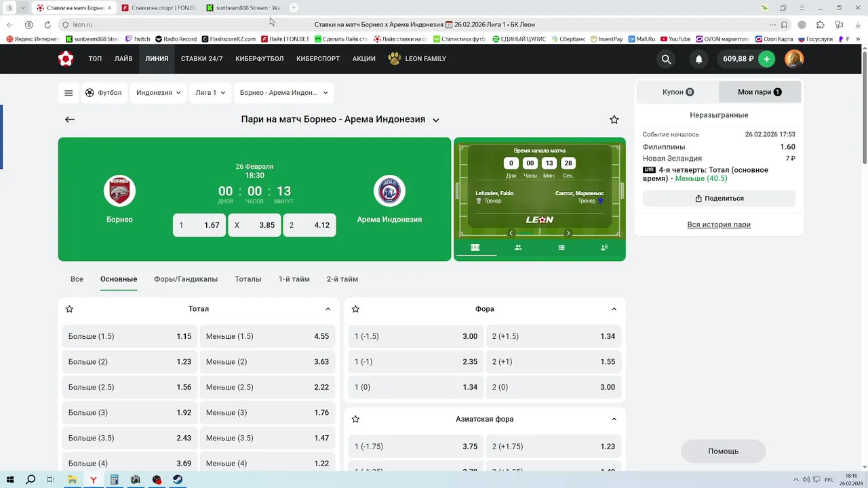Click the Помощь help button

click(x=724, y=451)
